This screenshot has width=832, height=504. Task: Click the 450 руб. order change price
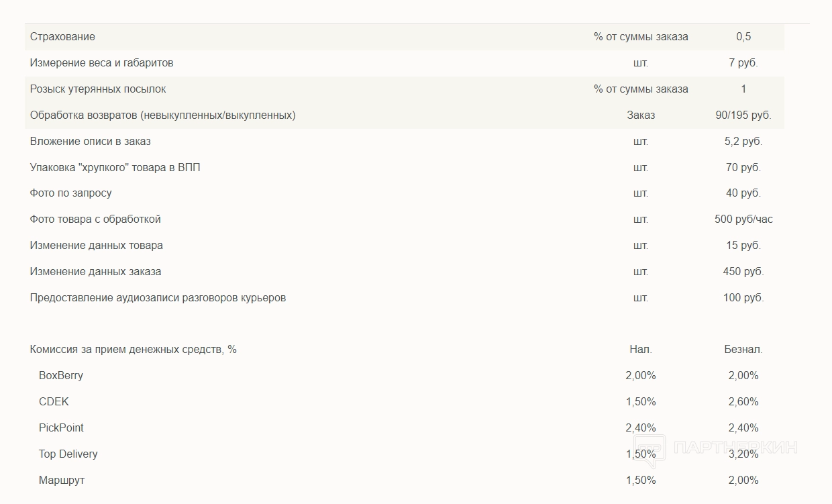743,272
